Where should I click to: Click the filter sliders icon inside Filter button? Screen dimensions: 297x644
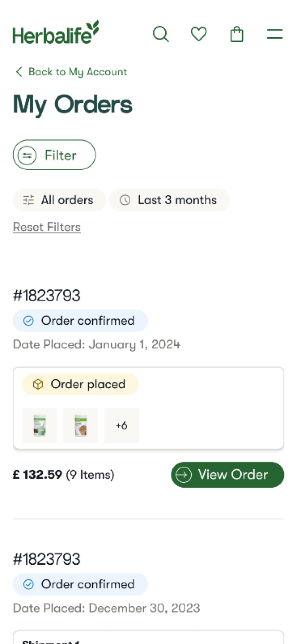tap(27, 155)
